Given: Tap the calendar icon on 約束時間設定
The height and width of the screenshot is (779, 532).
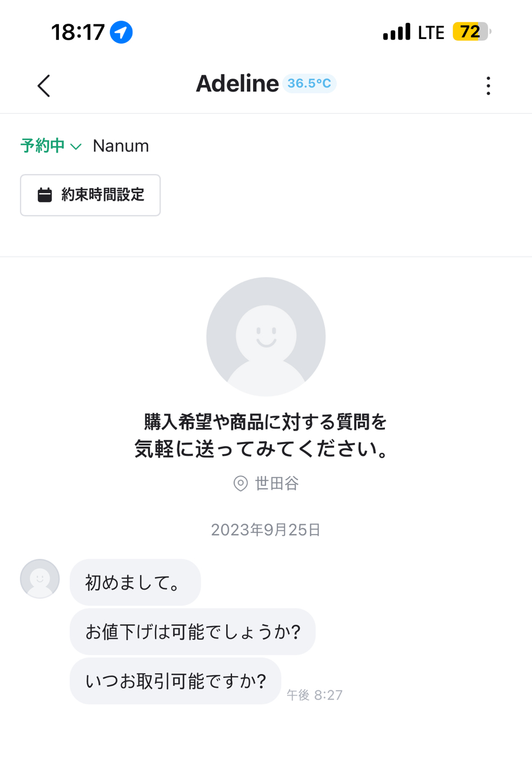Looking at the screenshot, I should pyautogui.click(x=45, y=195).
